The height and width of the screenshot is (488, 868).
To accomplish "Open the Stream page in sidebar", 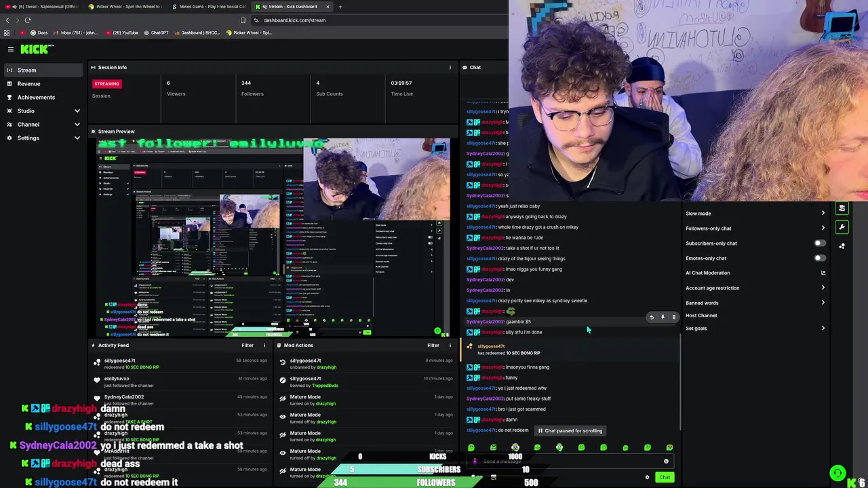I will coord(43,70).
